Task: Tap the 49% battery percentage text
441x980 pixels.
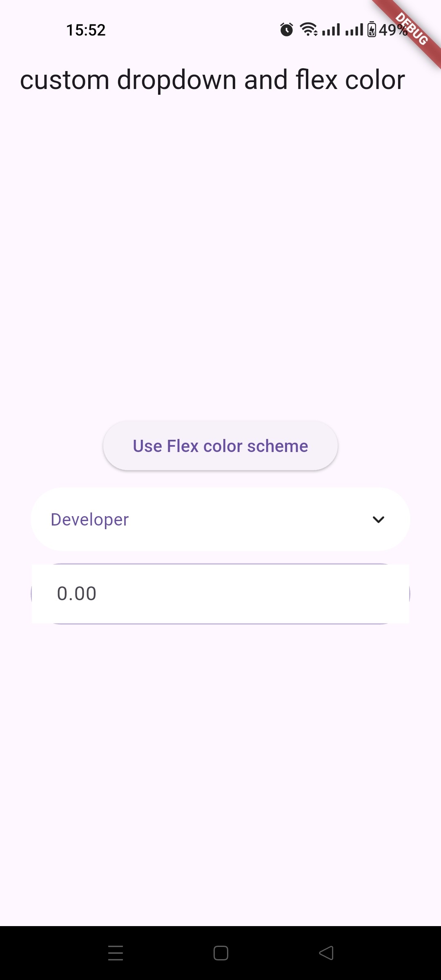Action: tap(393, 30)
